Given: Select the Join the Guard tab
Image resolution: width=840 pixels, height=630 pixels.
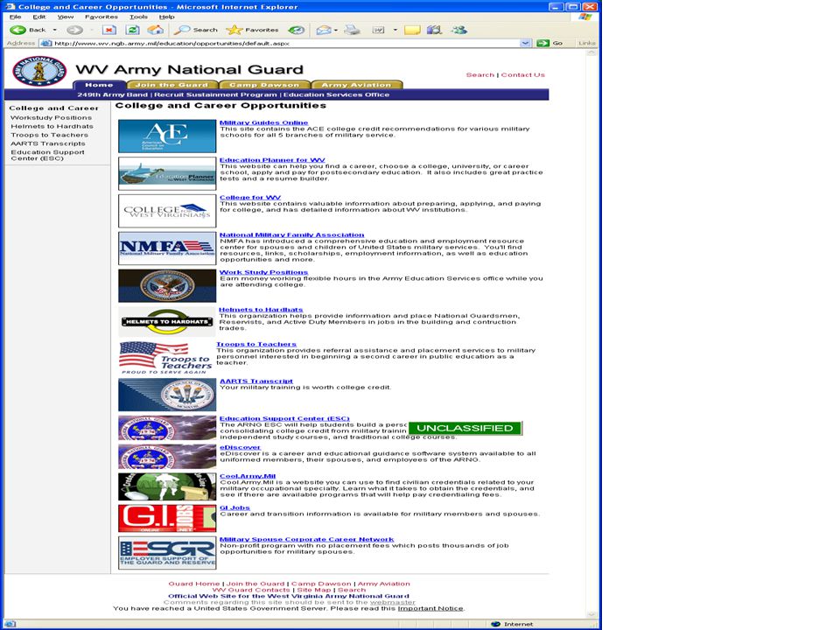Looking at the screenshot, I should coord(172,85).
